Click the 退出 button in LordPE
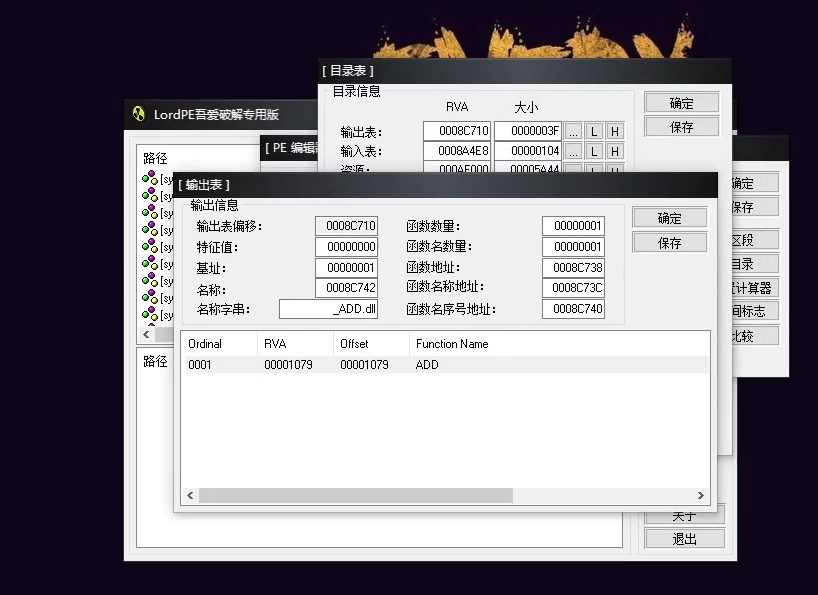818x595 pixels. pos(684,539)
